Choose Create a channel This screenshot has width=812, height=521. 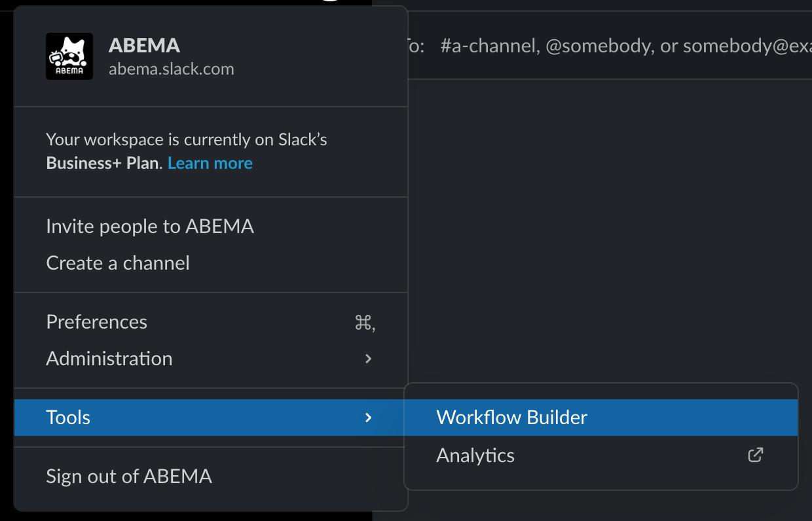pyautogui.click(x=211, y=263)
